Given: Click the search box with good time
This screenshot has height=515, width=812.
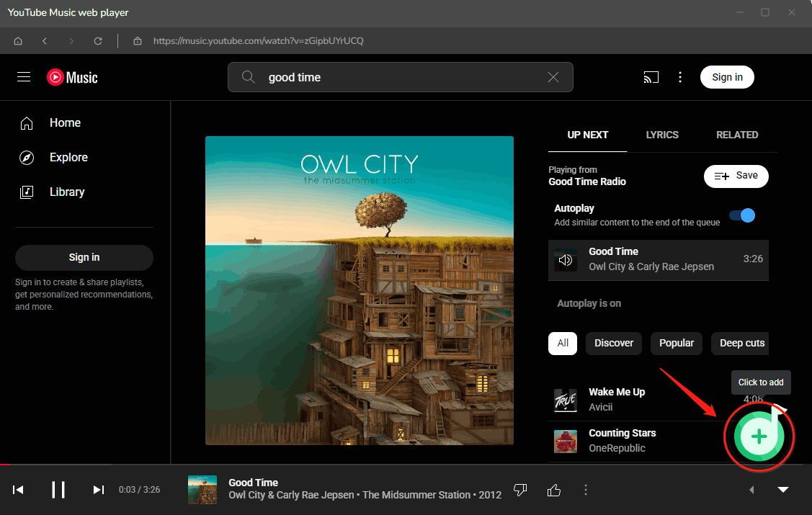Looking at the screenshot, I should (x=401, y=77).
